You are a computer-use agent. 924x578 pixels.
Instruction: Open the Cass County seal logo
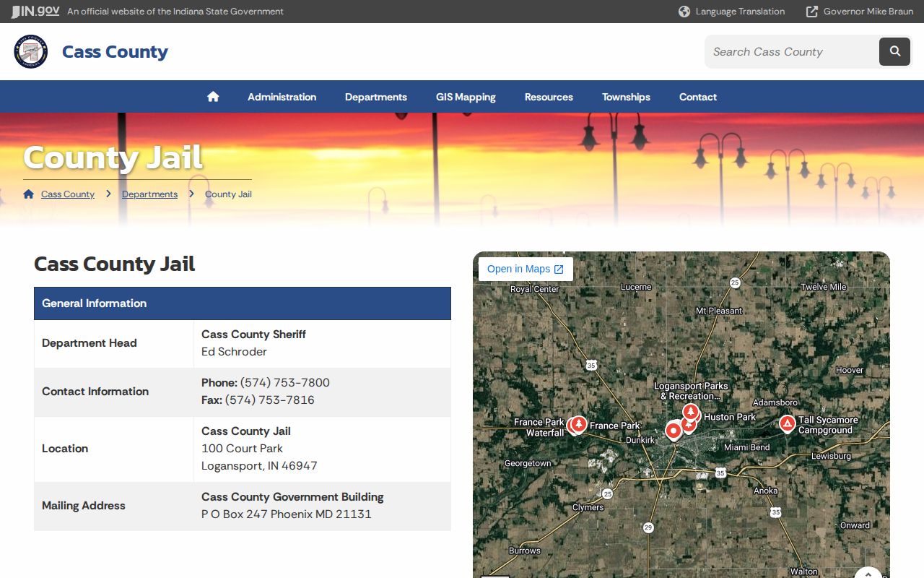pos(31,51)
